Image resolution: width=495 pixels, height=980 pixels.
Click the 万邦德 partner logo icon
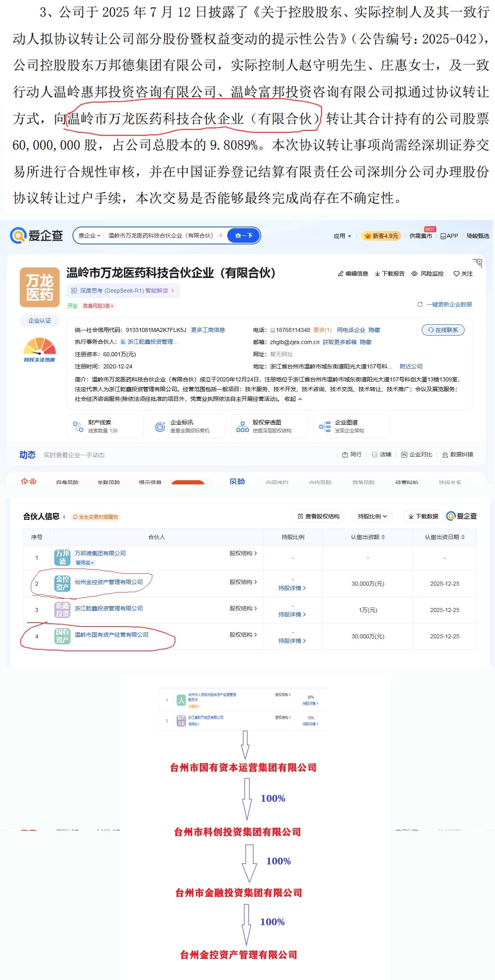click(x=62, y=558)
